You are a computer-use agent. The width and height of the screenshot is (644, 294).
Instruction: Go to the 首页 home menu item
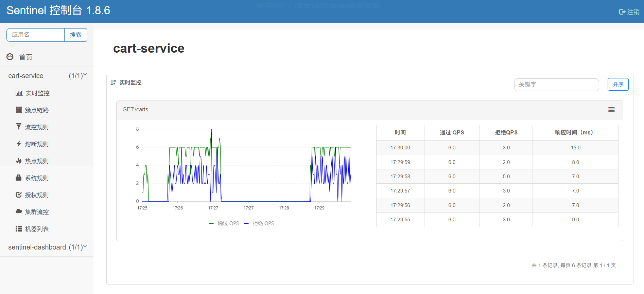point(47,57)
